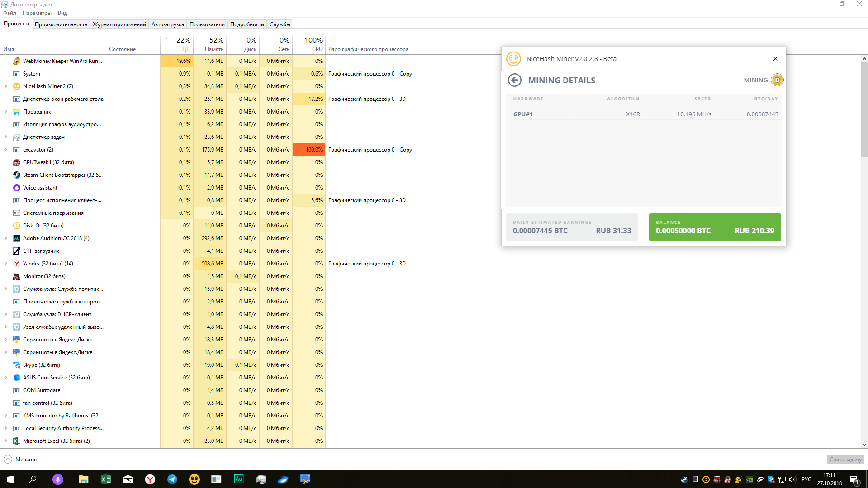Viewport: 868px width, 488px height.
Task: Expand Adobe Audition CC 2018 group
Action: click(x=5, y=238)
